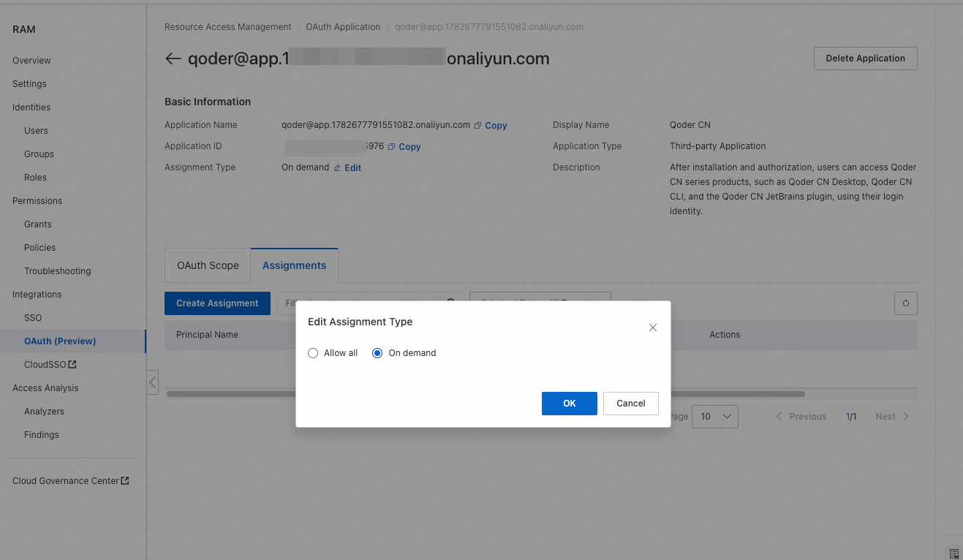The width and height of the screenshot is (963, 560).
Task: Open Overview in the RAM sidebar
Action: tap(31, 61)
